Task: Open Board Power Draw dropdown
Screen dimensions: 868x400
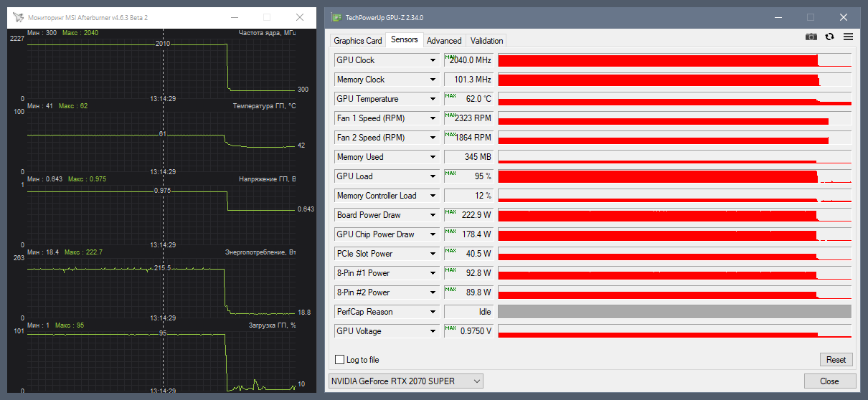Action: (x=433, y=215)
